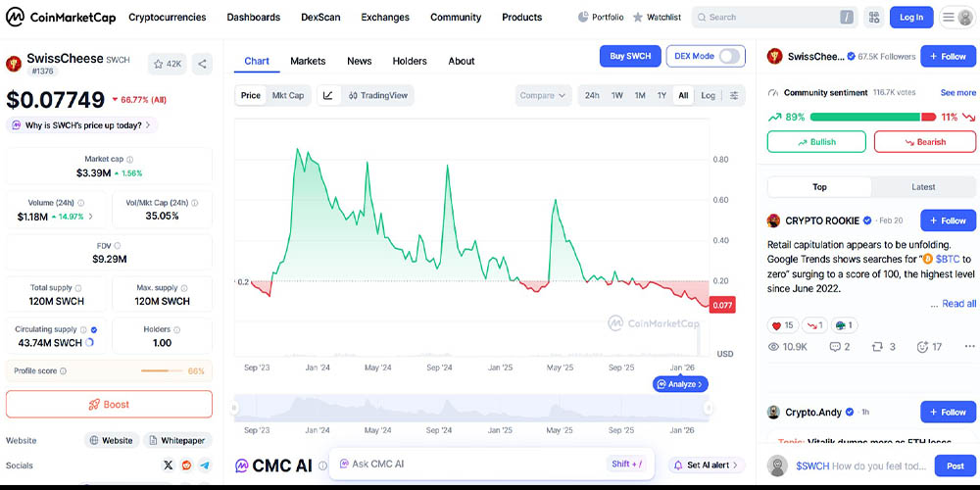Vote Bearish on community sentiment
Screen dimensions: 980x490
coord(925,142)
